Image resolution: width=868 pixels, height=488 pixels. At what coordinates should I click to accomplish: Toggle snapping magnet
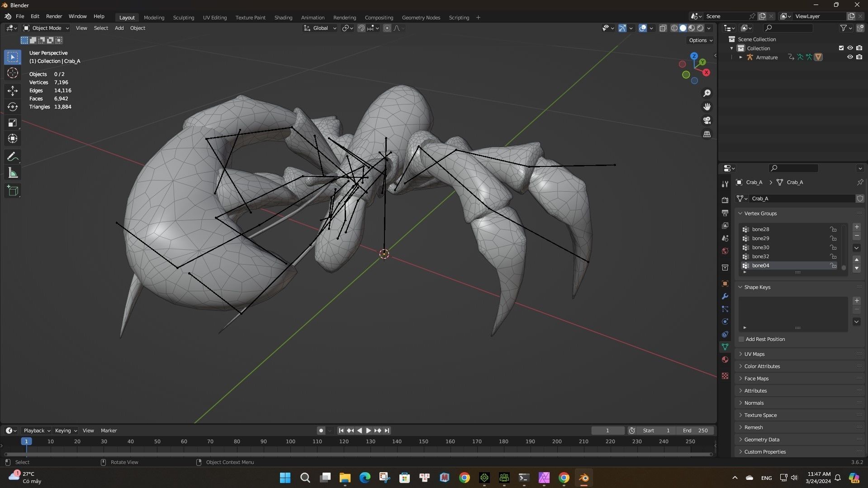point(361,28)
